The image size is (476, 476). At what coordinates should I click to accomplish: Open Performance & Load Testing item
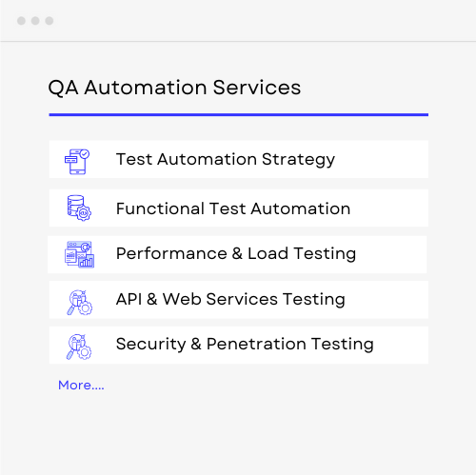pos(237,254)
